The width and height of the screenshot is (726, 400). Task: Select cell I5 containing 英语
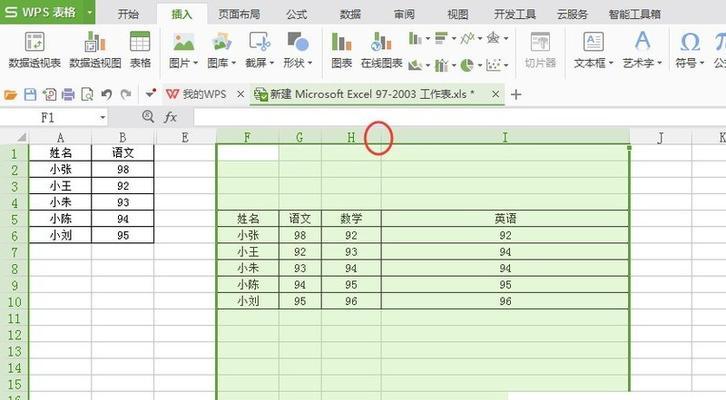click(x=505, y=219)
